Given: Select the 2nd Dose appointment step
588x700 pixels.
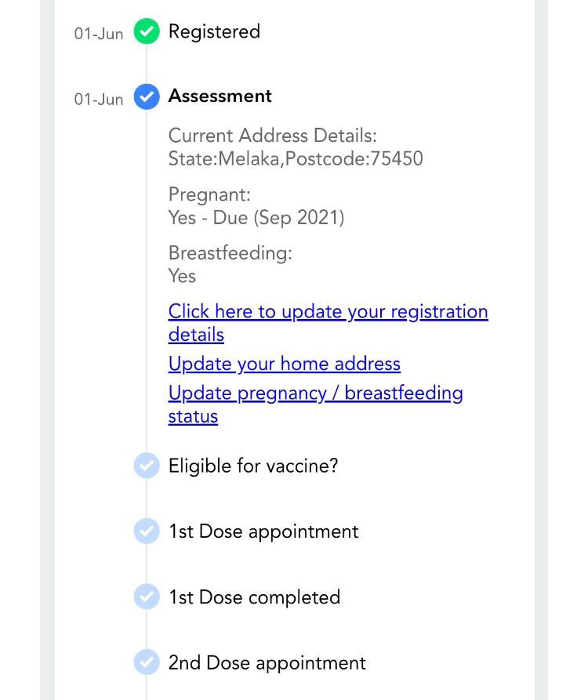Looking at the screenshot, I should [x=267, y=663].
